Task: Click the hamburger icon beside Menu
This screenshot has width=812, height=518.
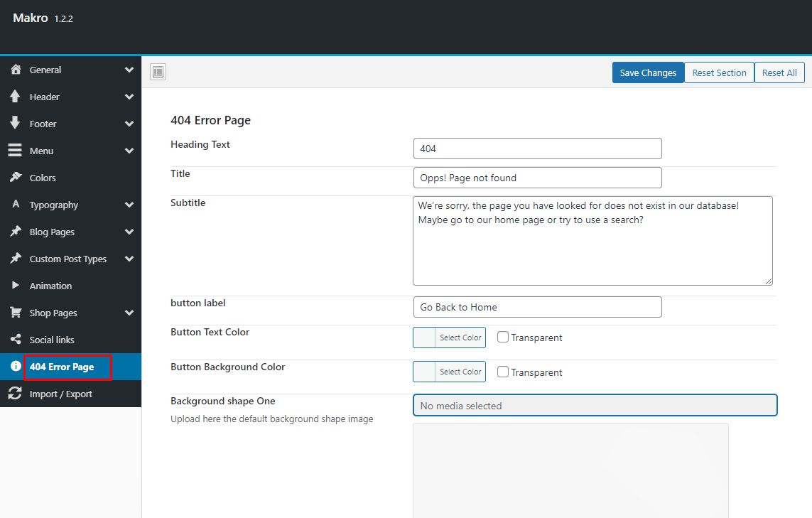Action: point(15,150)
